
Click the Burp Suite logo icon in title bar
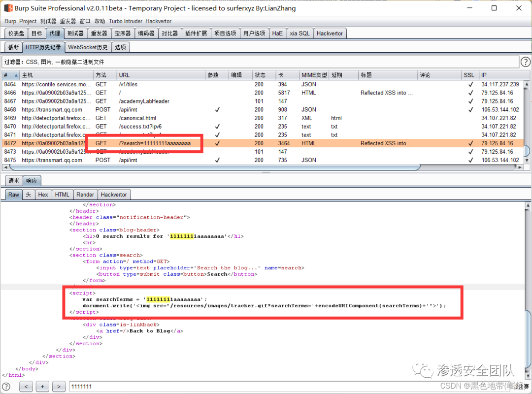[x=8, y=8]
